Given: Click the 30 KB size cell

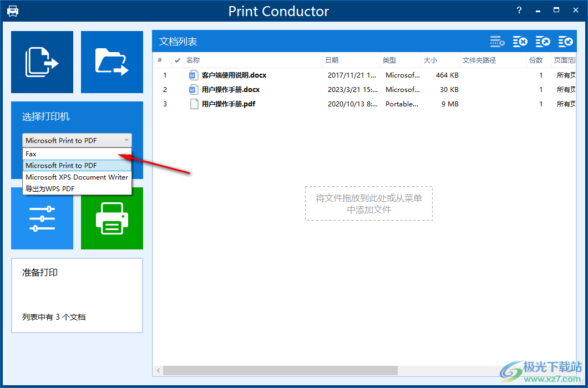Looking at the screenshot, I should [x=449, y=90].
